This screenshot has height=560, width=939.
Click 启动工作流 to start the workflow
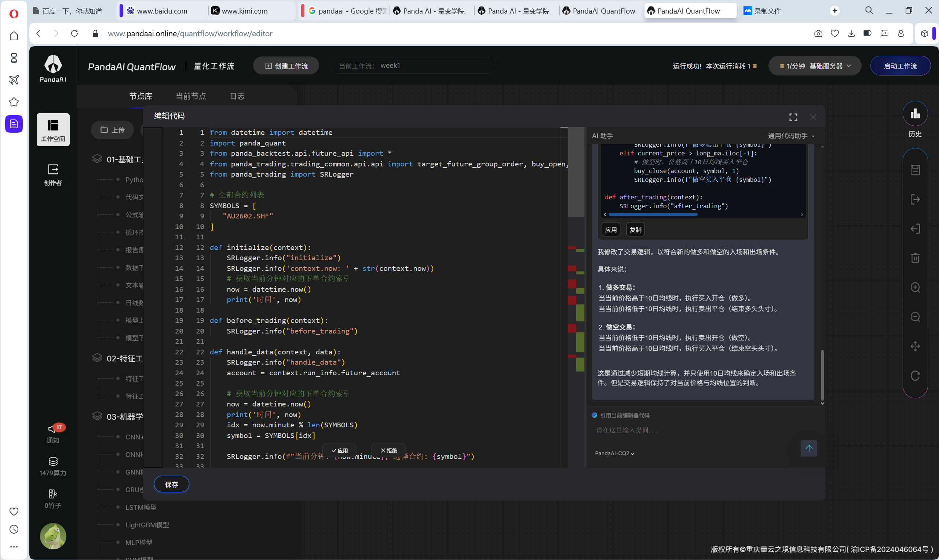(900, 66)
